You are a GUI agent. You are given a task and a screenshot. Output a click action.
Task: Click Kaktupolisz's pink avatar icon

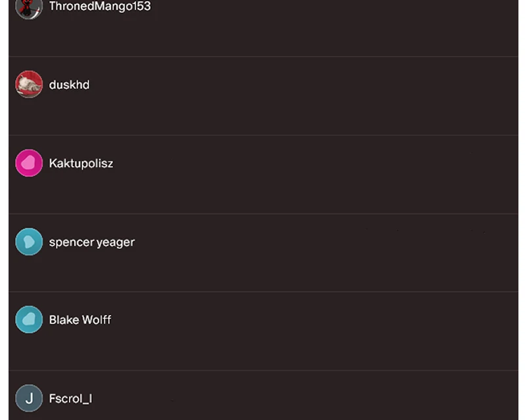tap(29, 163)
